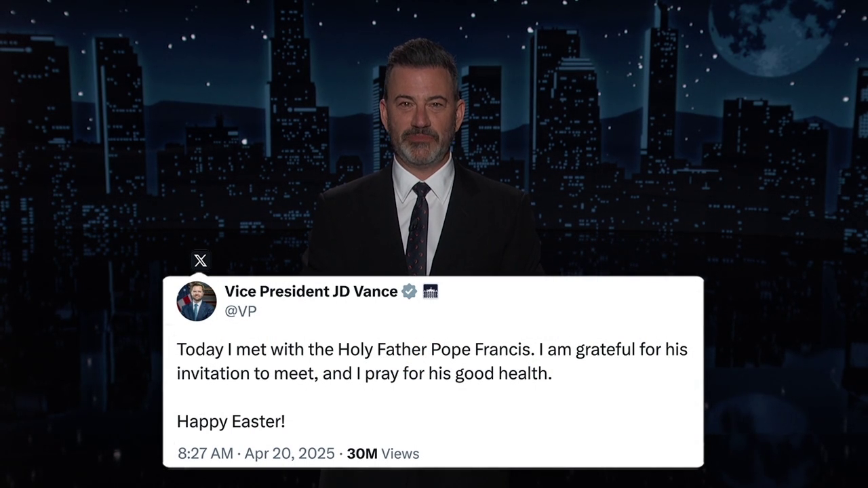The width and height of the screenshot is (868, 488).
Task: Open the Vice President JD Vance display name
Action: click(311, 291)
